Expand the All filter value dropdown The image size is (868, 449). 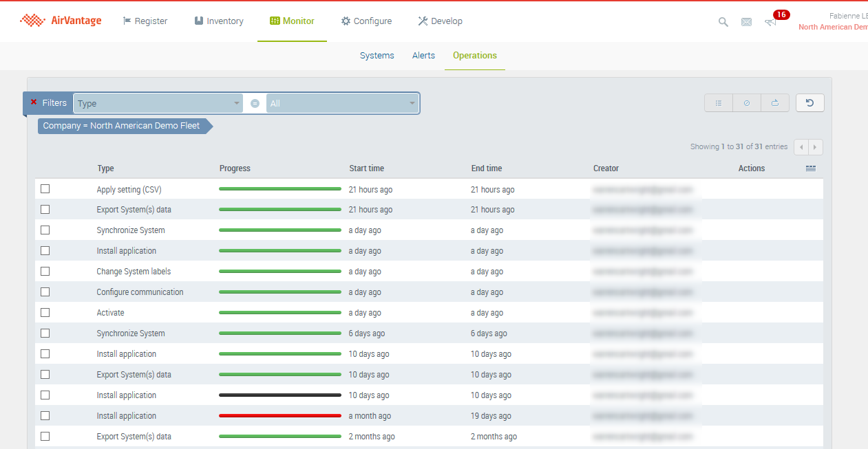(x=343, y=103)
